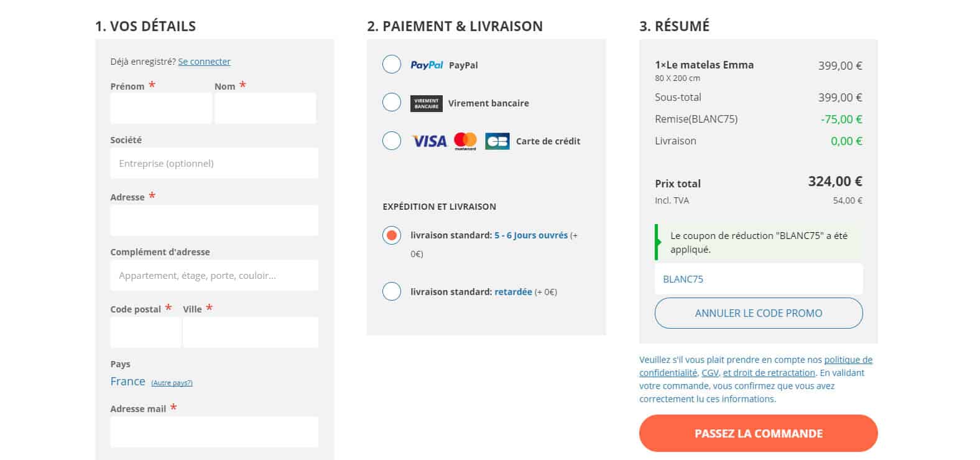Screen dimensions: 980x460
Task: Focus the Adresse mail input field
Action: (x=214, y=431)
